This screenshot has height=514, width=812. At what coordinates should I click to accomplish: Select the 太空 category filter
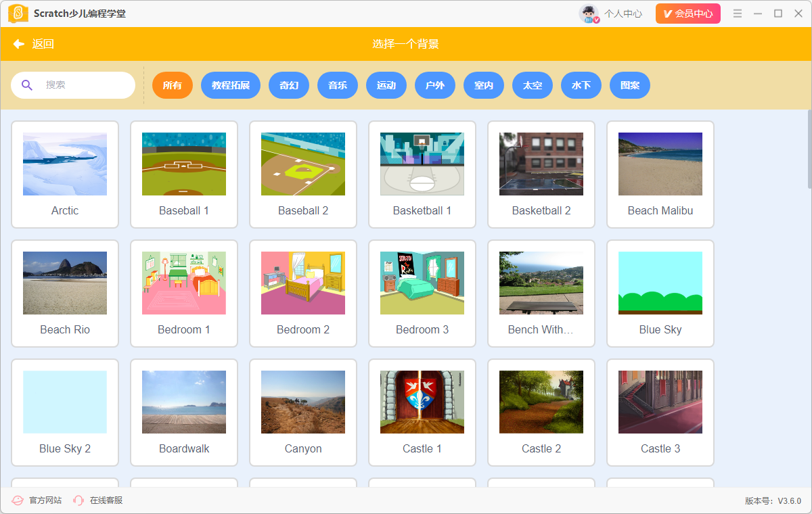(x=533, y=85)
